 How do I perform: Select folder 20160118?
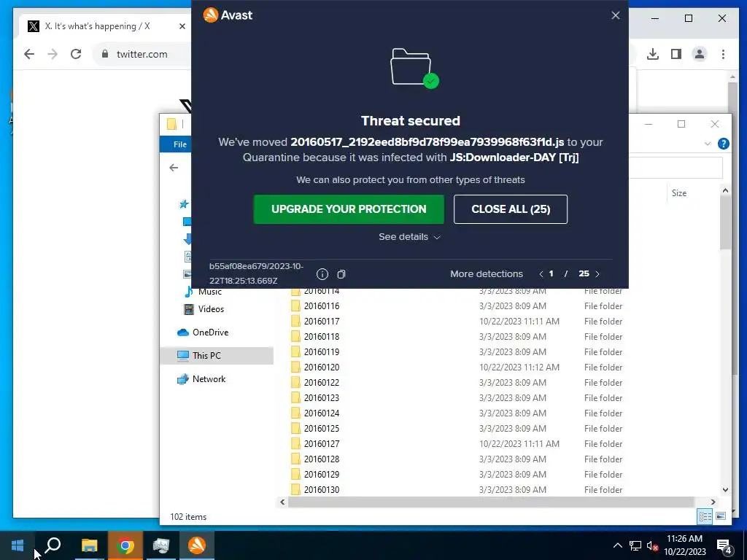point(457,337)
